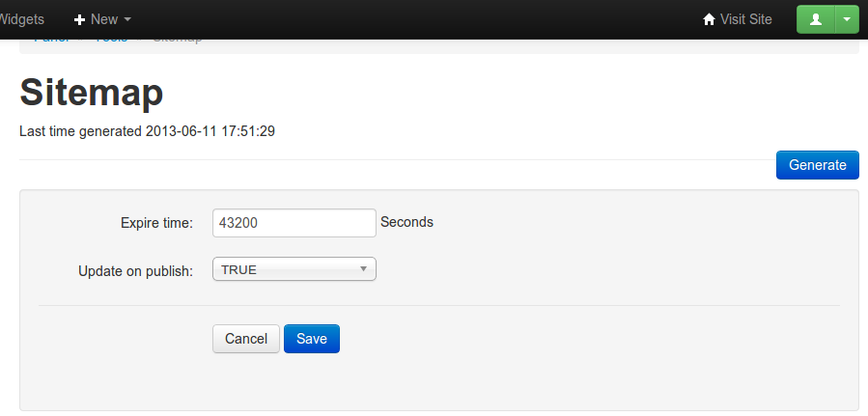Follow the Visit Site link text
868x416 pixels.
(x=745, y=19)
